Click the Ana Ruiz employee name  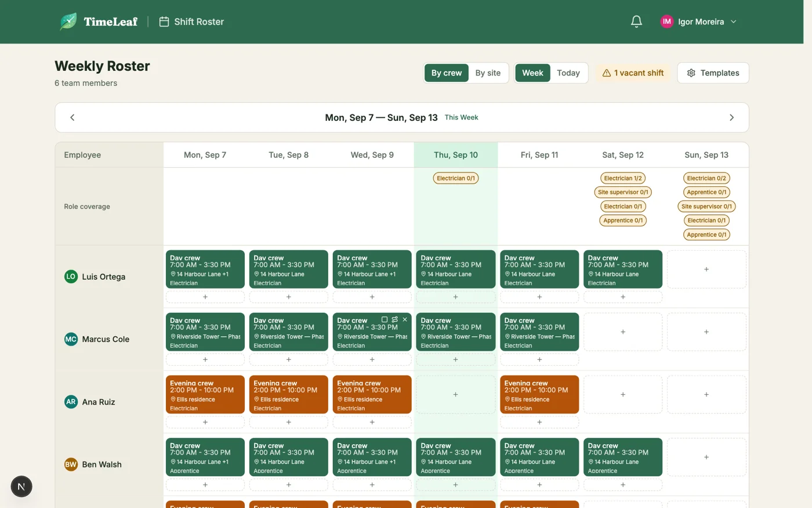pos(99,402)
